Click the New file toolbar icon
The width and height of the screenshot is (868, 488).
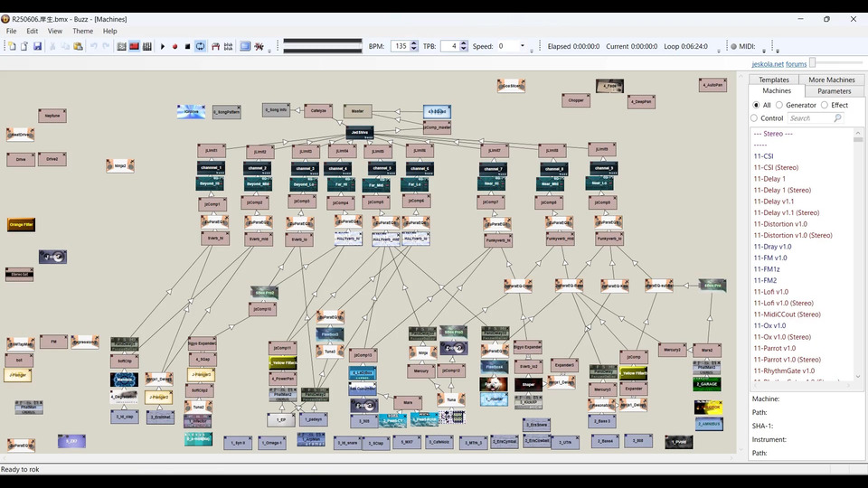(x=12, y=46)
